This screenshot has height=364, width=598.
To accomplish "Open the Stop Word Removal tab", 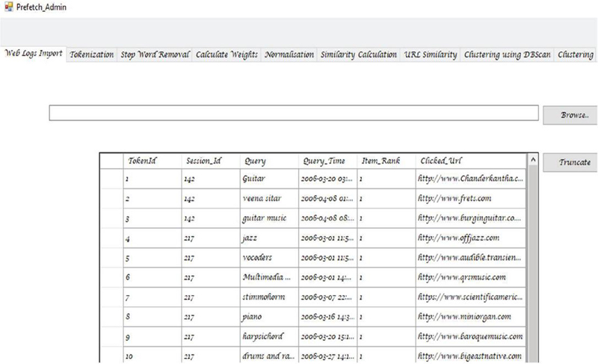I will pos(155,55).
